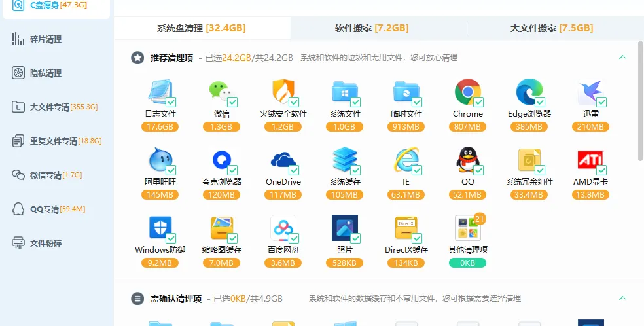The image size is (644, 326).
Task: Toggle the QQ item checkbox
Action: point(479,170)
